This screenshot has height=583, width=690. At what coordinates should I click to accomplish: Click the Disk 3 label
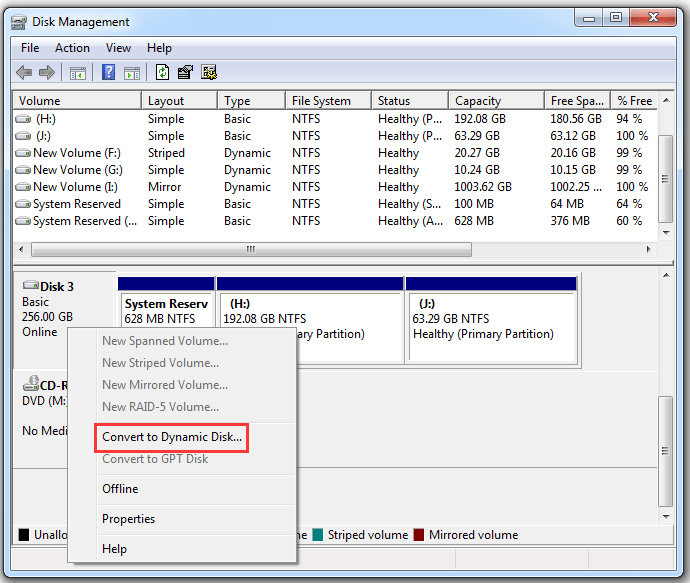(57, 287)
